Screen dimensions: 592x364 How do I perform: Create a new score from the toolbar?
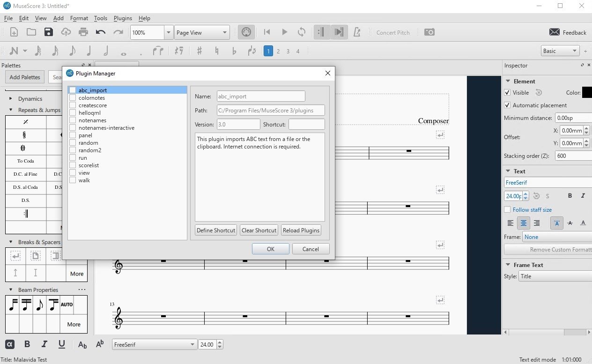(14, 32)
